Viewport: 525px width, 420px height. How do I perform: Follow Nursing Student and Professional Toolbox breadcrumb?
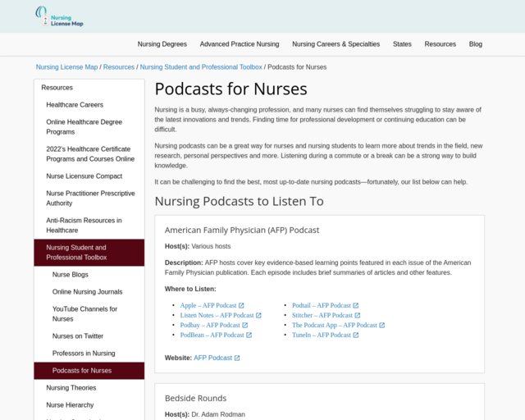[x=201, y=67]
